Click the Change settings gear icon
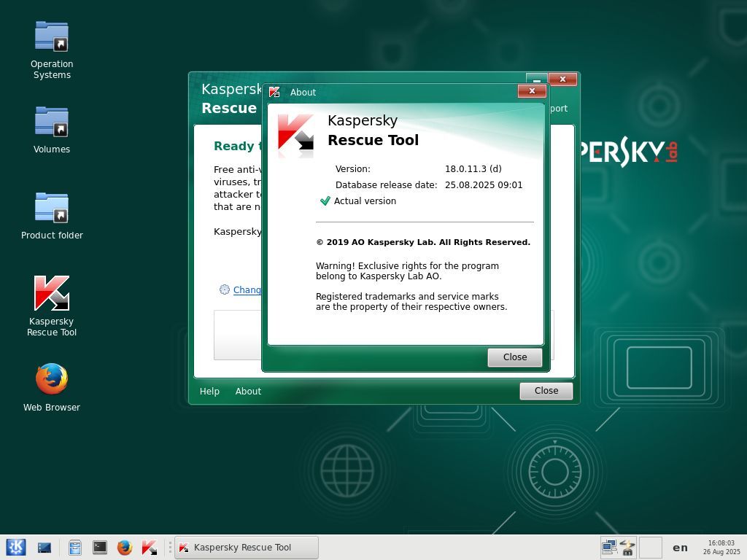 click(x=225, y=289)
